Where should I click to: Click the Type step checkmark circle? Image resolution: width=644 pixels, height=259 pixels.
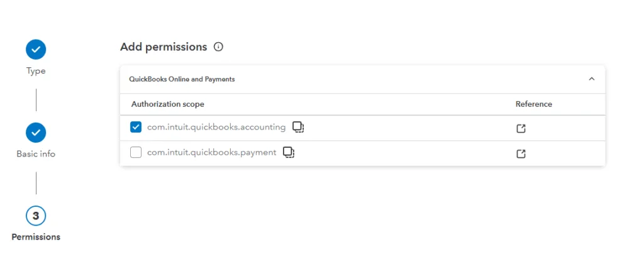pos(36,50)
